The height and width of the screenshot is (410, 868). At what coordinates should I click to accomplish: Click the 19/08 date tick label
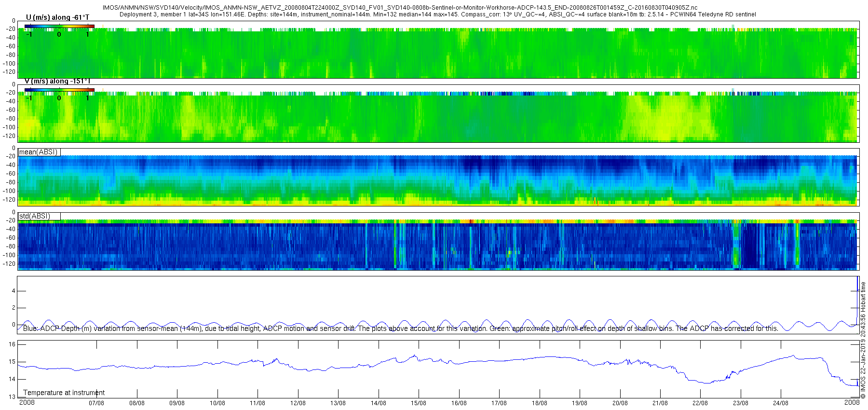pos(580,403)
